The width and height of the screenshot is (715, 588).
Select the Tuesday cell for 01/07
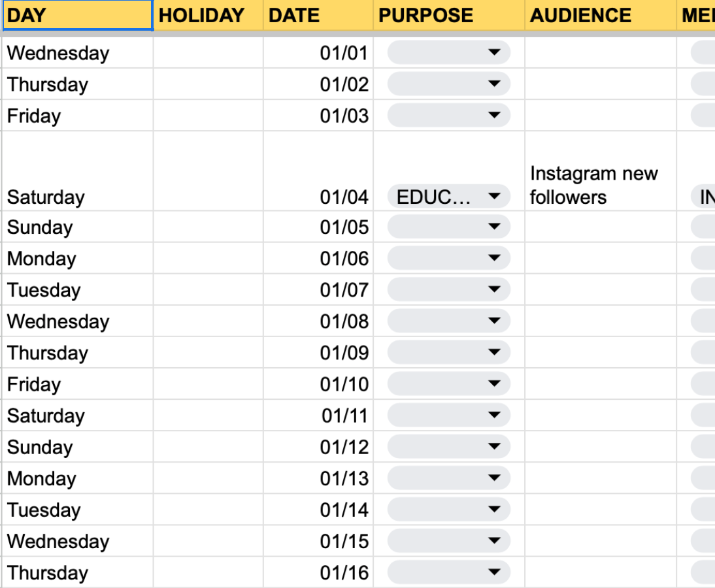(78, 289)
